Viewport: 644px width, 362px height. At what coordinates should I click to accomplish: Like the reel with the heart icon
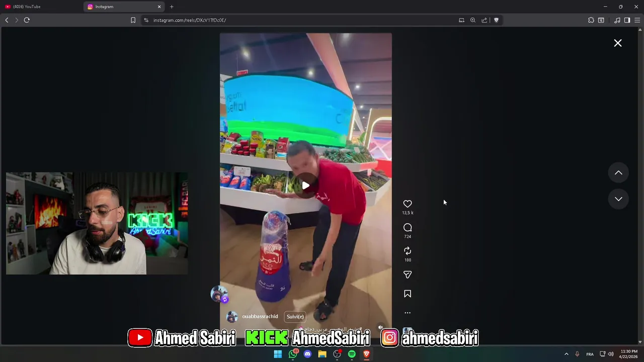coord(408,204)
